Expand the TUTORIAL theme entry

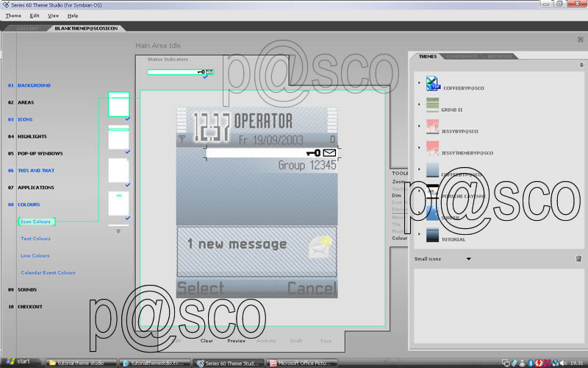pyautogui.click(x=419, y=234)
